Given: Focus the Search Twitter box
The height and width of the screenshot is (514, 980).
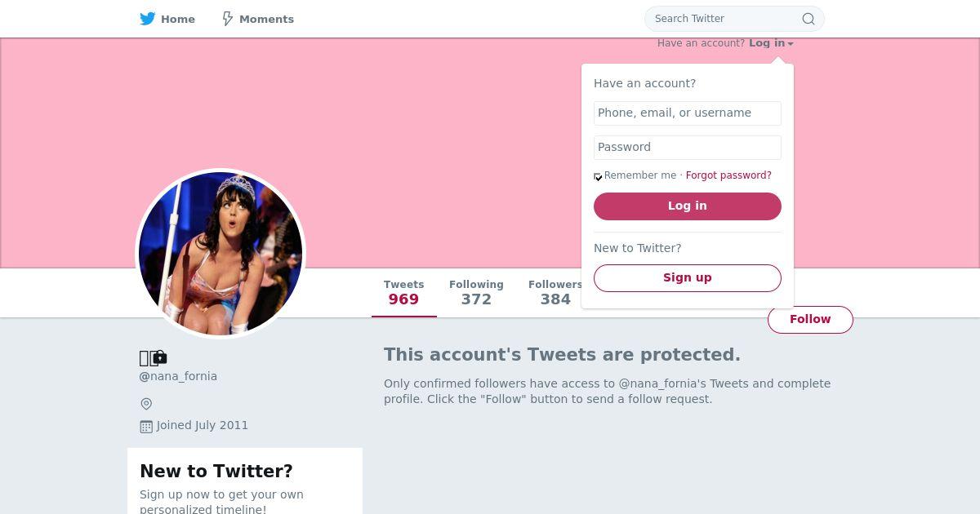Looking at the screenshot, I should pyautogui.click(x=723, y=19).
